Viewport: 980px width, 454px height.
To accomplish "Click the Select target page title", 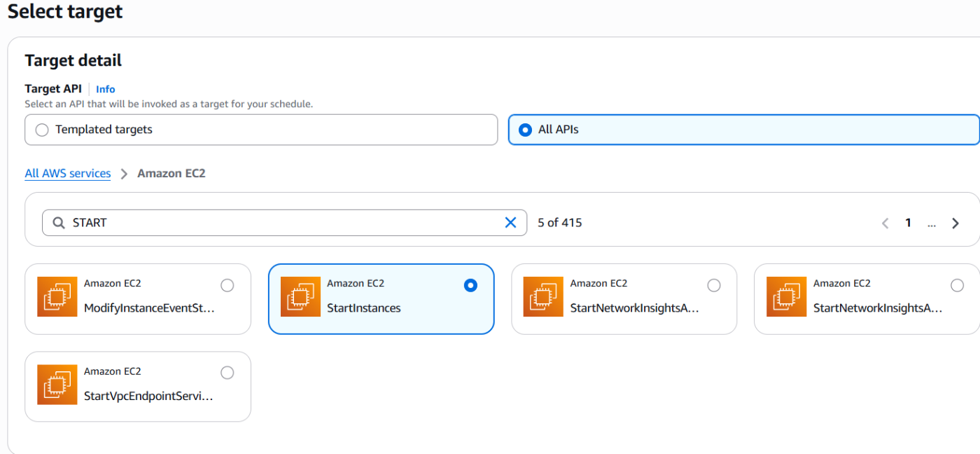I will (65, 12).
